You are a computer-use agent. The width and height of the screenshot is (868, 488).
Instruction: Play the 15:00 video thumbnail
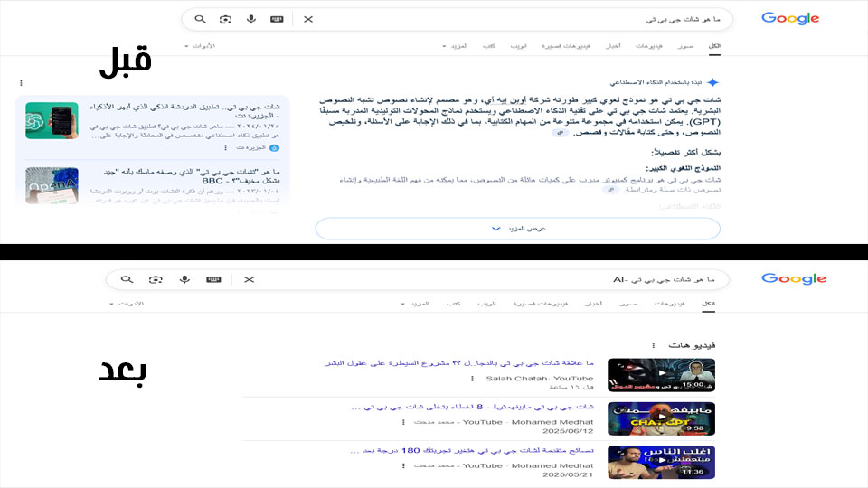(661, 374)
